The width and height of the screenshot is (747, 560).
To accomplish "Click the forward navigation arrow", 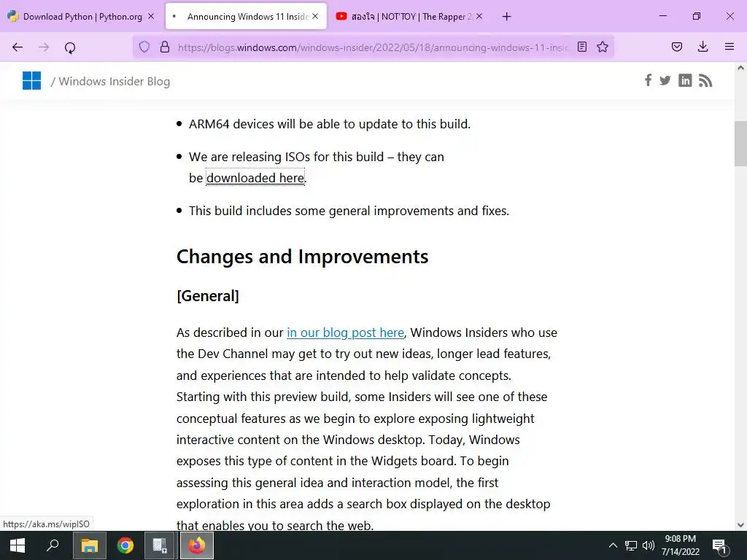I will coord(44,47).
